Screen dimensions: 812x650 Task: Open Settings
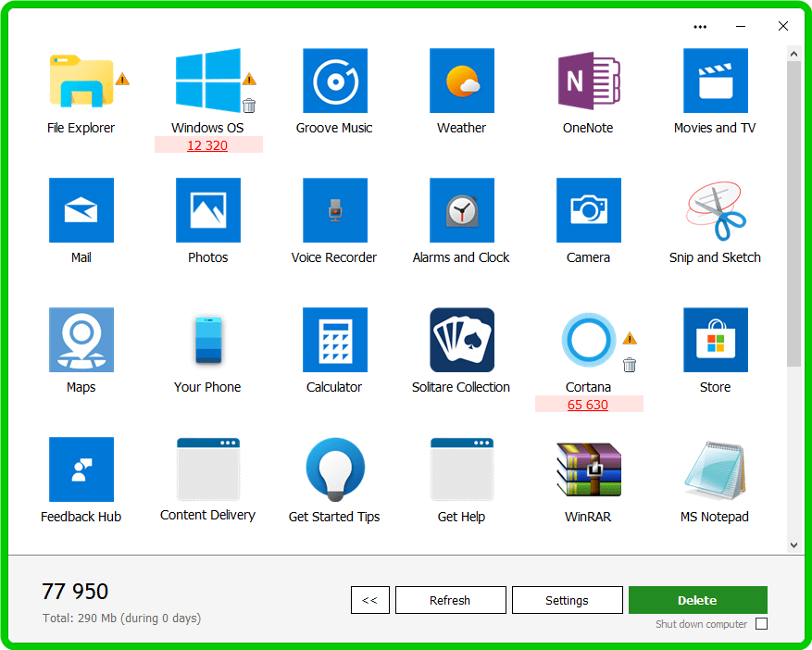[567, 600]
